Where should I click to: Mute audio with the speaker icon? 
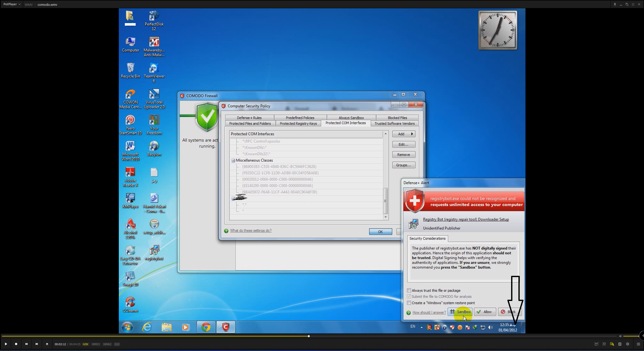pos(620,336)
